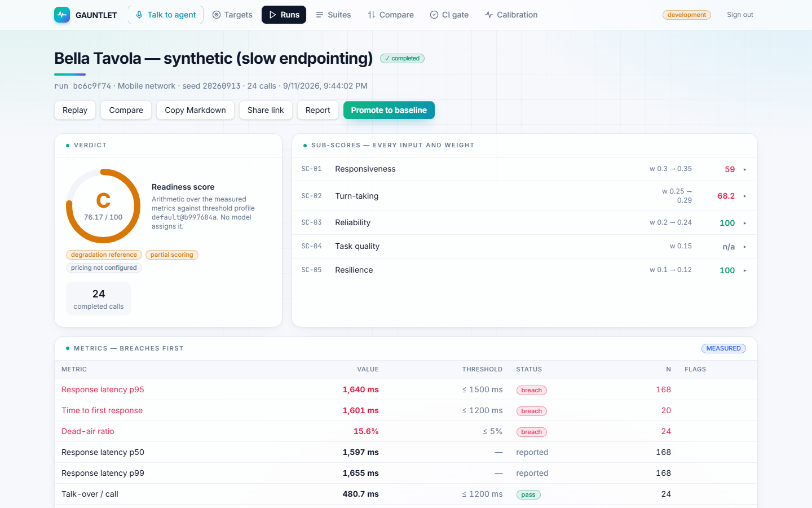Open the Calibration tab
This screenshot has height=508, width=812.
pos(511,15)
